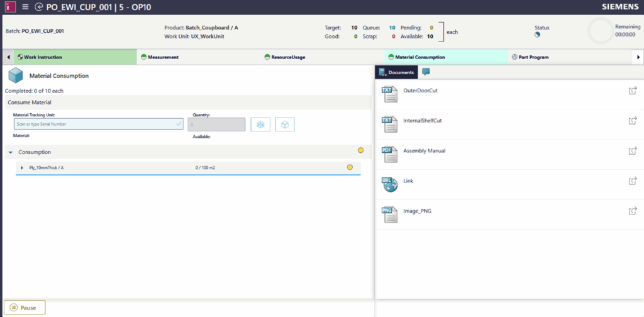Switch to the Measurement tab
644x317 pixels.
[163, 57]
